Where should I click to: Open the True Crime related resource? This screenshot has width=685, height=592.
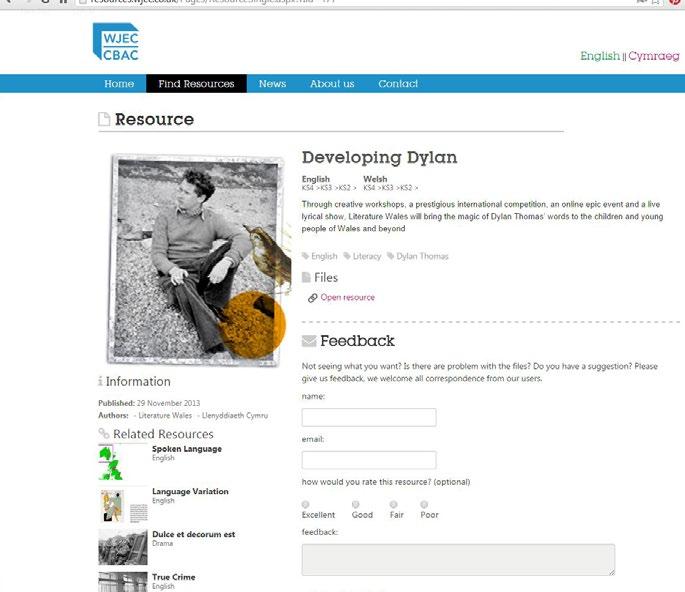(x=173, y=577)
